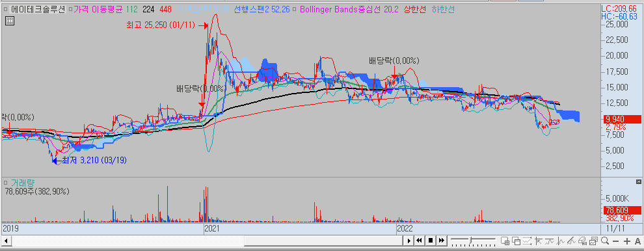Select the 하한선 lower band legend
Image resolution: width=644 pixels, height=251 pixels.
[x=443, y=9]
